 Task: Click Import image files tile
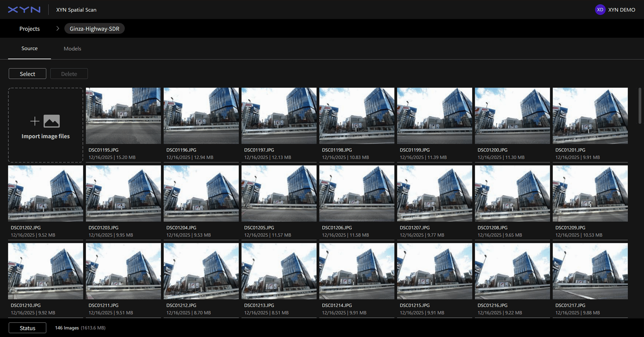(x=45, y=125)
